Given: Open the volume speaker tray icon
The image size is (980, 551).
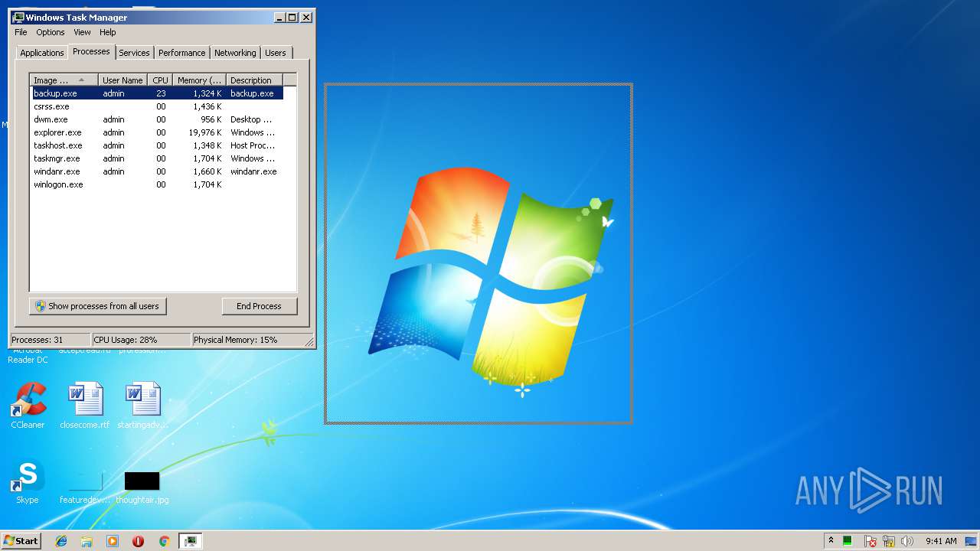Looking at the screenshot, I should [907, 541].
